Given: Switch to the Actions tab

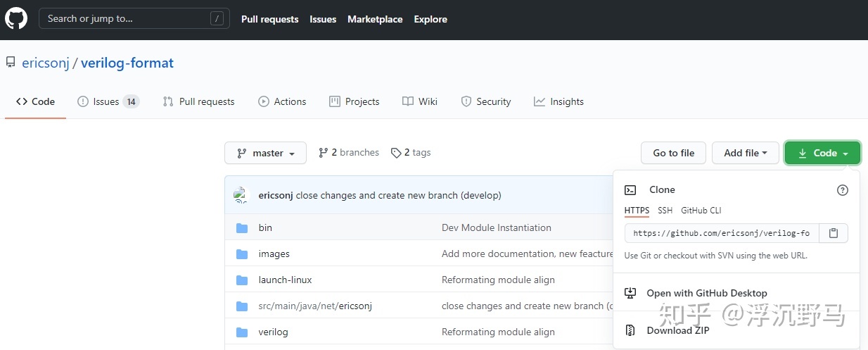Looking at the screenshot, I should coord(282,101).
